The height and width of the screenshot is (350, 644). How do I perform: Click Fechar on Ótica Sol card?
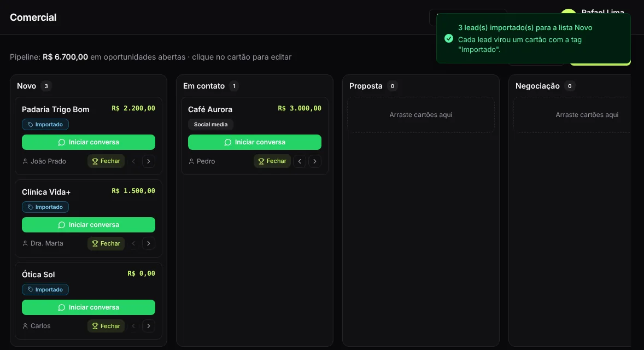click(106, 326)
